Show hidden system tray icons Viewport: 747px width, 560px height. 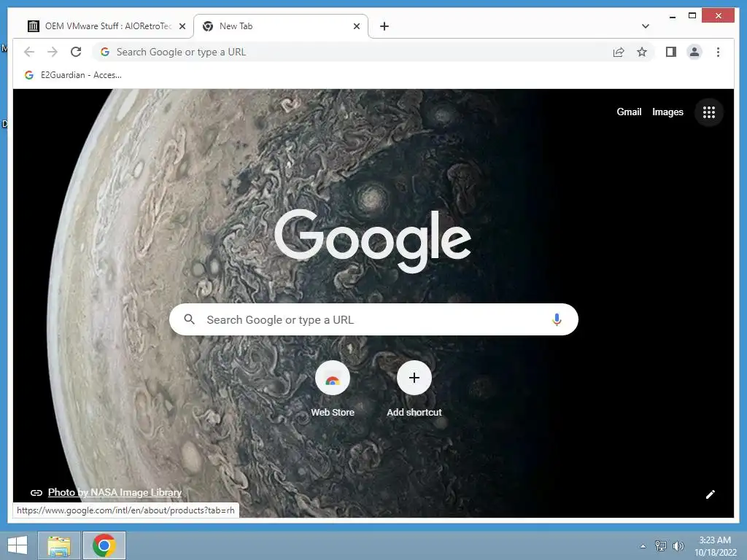643,546
